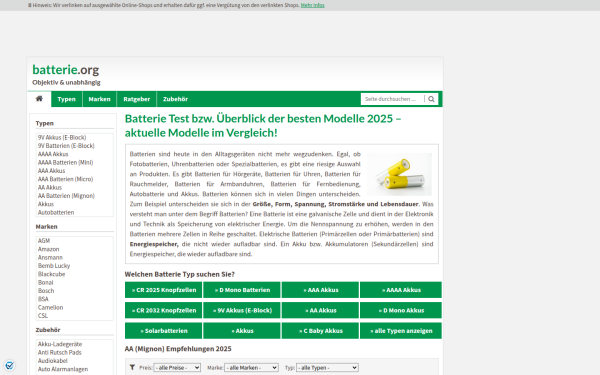Click the 9V Akkus (E-Block) green button

point(242,310)
